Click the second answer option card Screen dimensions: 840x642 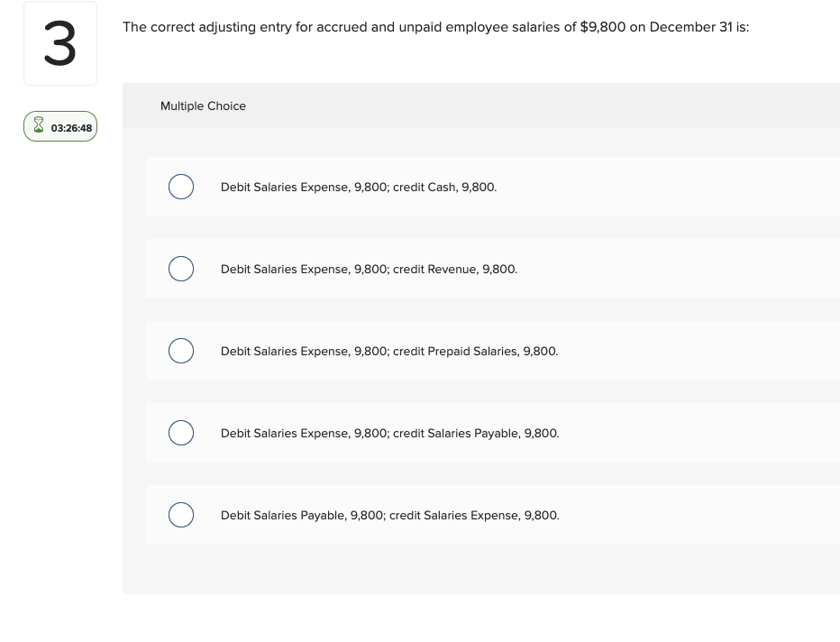coord(492,269)
